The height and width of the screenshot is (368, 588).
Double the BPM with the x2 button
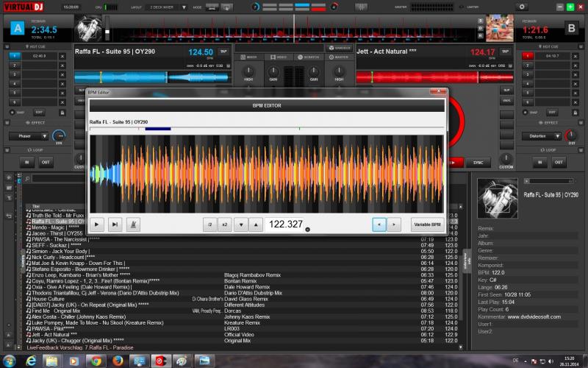[225, 224]
